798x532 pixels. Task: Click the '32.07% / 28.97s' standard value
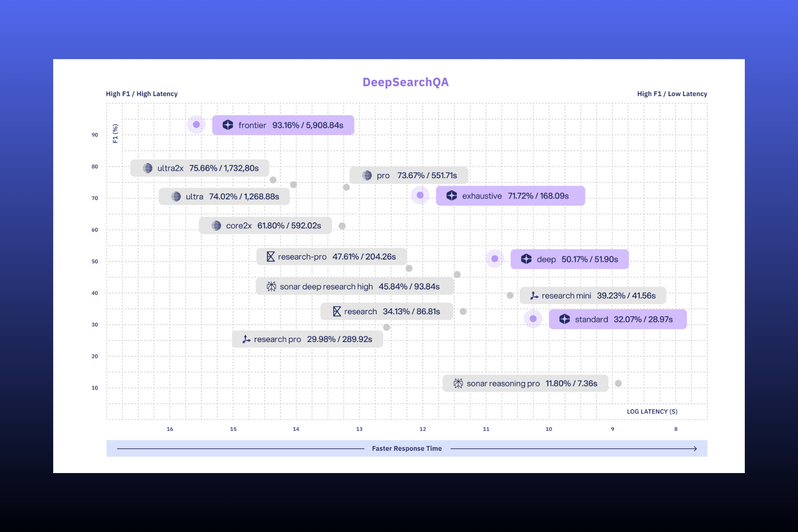coord(643,319)
